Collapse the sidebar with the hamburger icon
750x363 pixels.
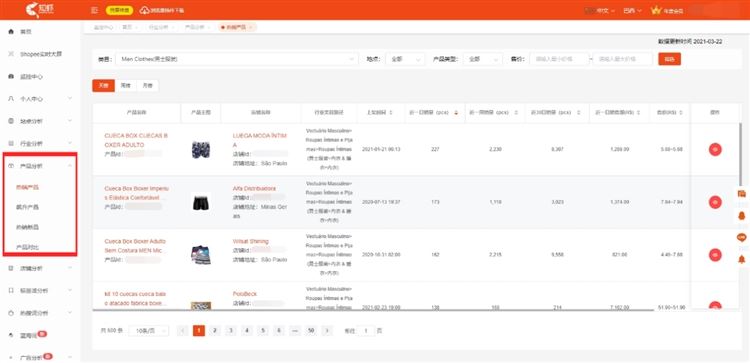[x=94, y=10]
